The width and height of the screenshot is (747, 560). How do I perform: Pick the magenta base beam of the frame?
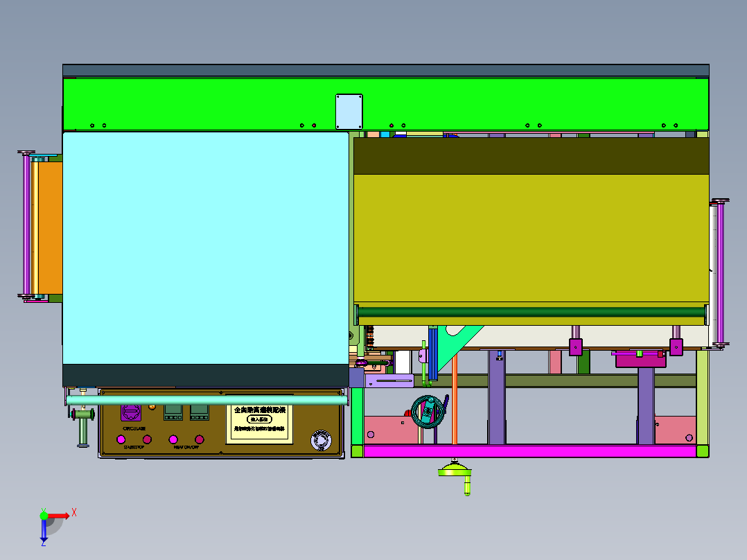pos(529,451)
